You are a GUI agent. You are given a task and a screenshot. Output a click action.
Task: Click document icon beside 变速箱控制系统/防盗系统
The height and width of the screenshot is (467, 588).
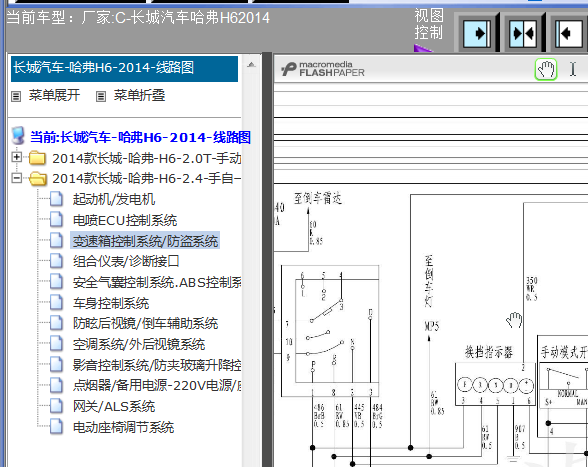click(x=56, y=240)
